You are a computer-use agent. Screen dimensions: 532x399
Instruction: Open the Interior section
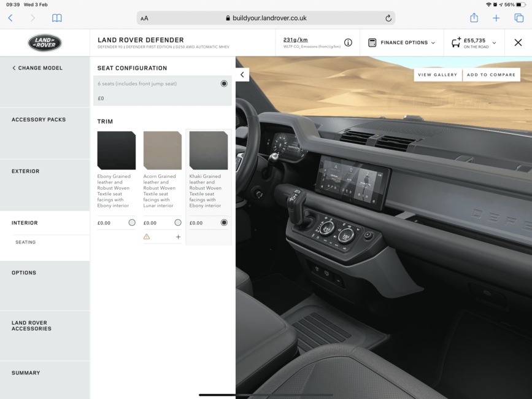25,223
